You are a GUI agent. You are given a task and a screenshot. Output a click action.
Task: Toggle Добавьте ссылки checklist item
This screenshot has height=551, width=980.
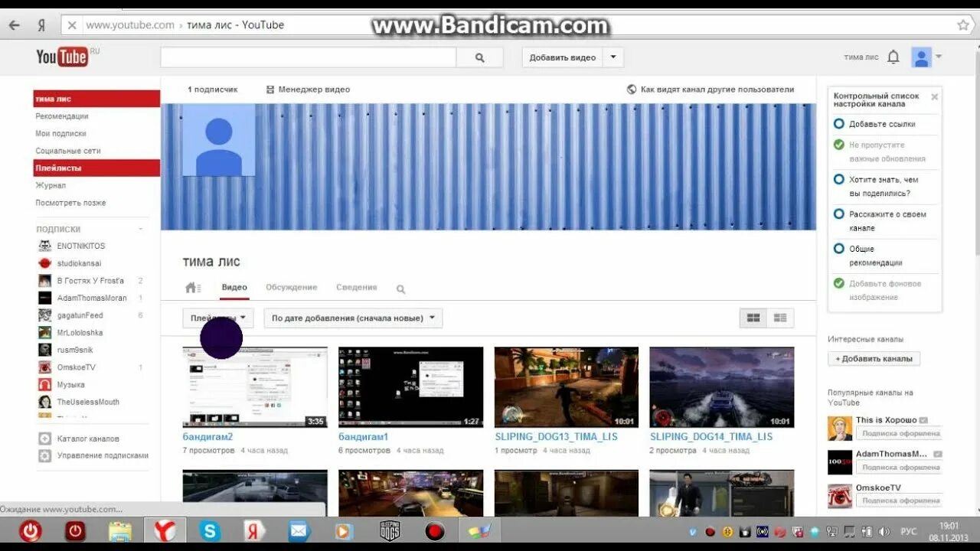tap(839, 124)
